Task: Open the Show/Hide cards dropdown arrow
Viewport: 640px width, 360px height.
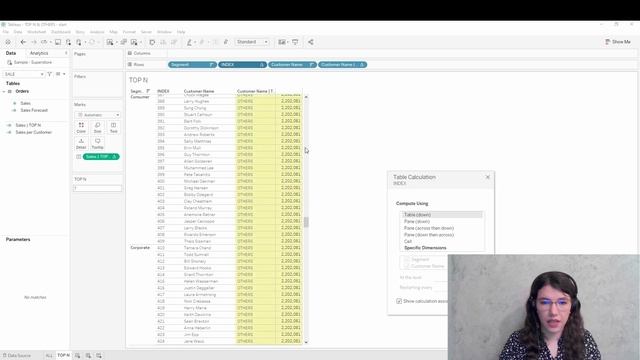Action: pyautogui.click(x=287, y=42)
